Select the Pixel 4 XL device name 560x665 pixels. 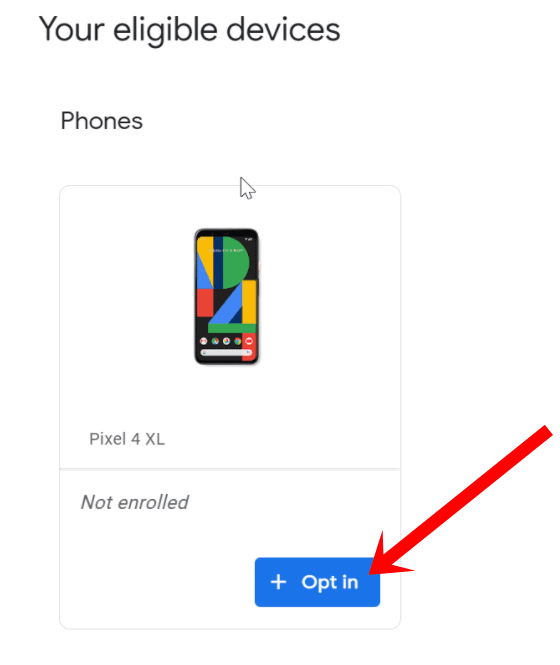[127, 439]
